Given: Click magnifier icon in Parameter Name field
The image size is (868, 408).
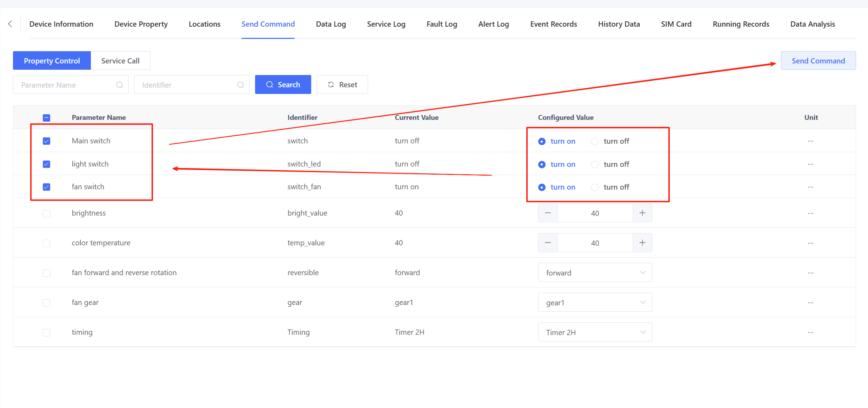Looking at the screenshot, I should tap(119, 85).
